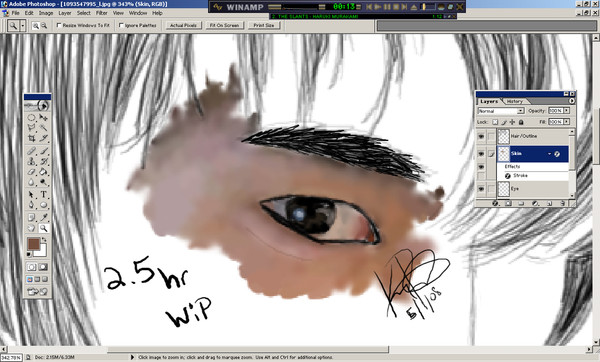Open the brown foreground color swatch

(33, 243)
